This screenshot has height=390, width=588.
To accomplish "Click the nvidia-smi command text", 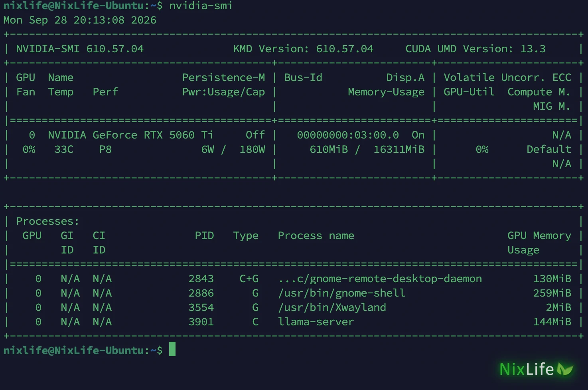I will click(x=201, y=6).
